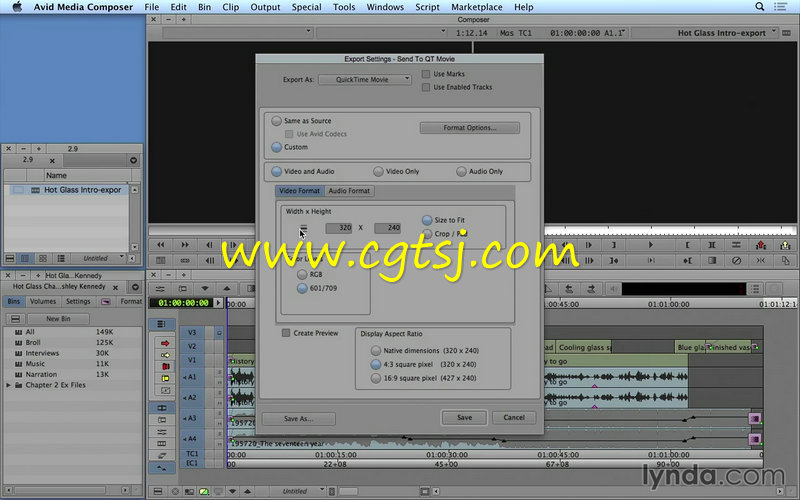Click the Width field showing 320
This screenshot has height=500, width=800.
(339, 228)
